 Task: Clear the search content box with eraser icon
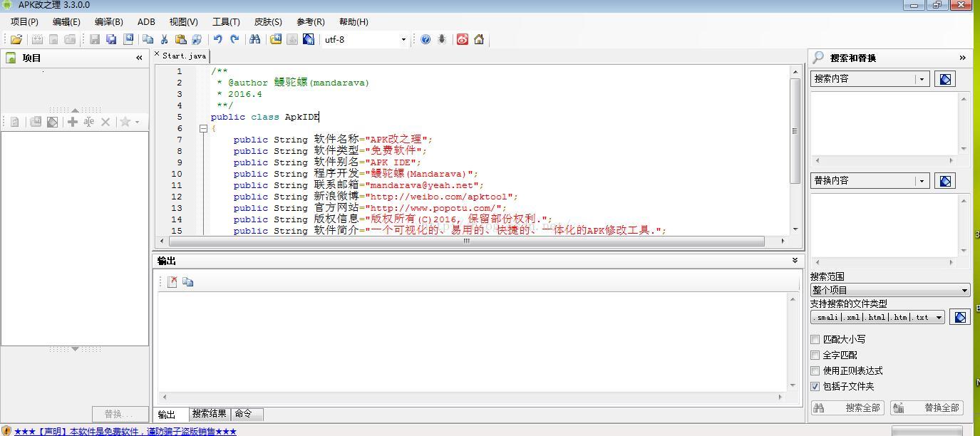[x=945, y=79]
